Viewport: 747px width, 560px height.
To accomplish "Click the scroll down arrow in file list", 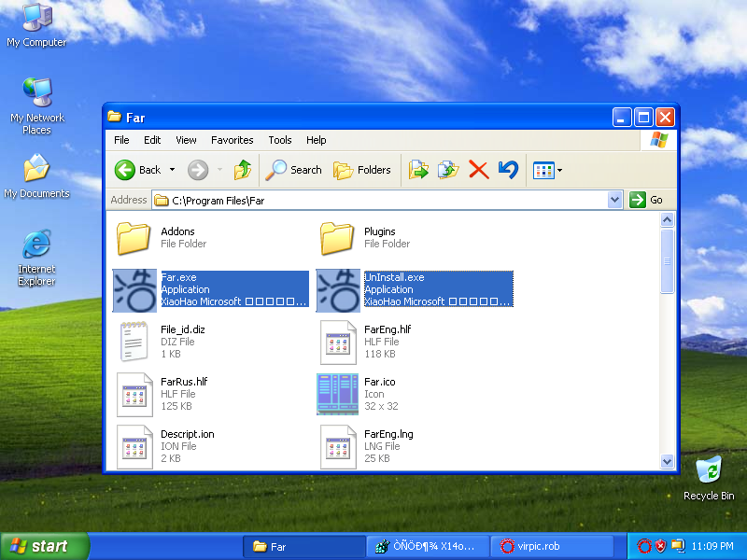I will tap(667, 461).
